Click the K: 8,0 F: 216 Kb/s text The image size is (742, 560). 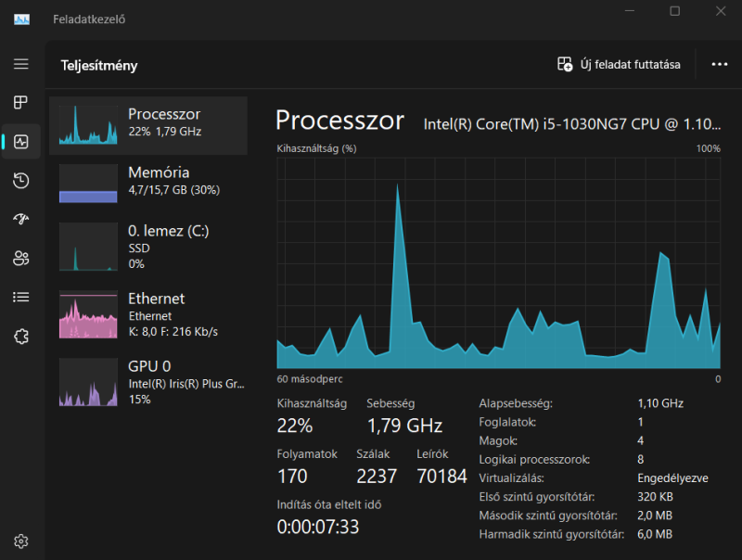point(173,332)
